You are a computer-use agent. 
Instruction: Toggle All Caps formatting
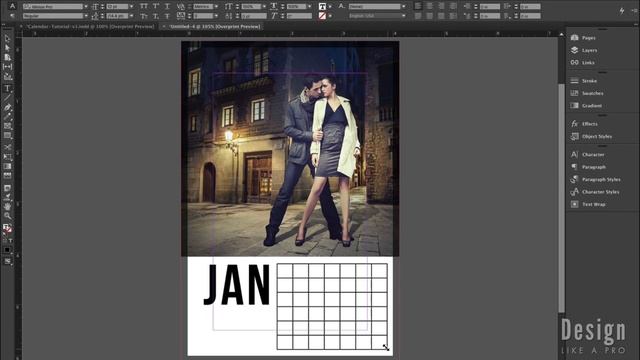point(144,7)
